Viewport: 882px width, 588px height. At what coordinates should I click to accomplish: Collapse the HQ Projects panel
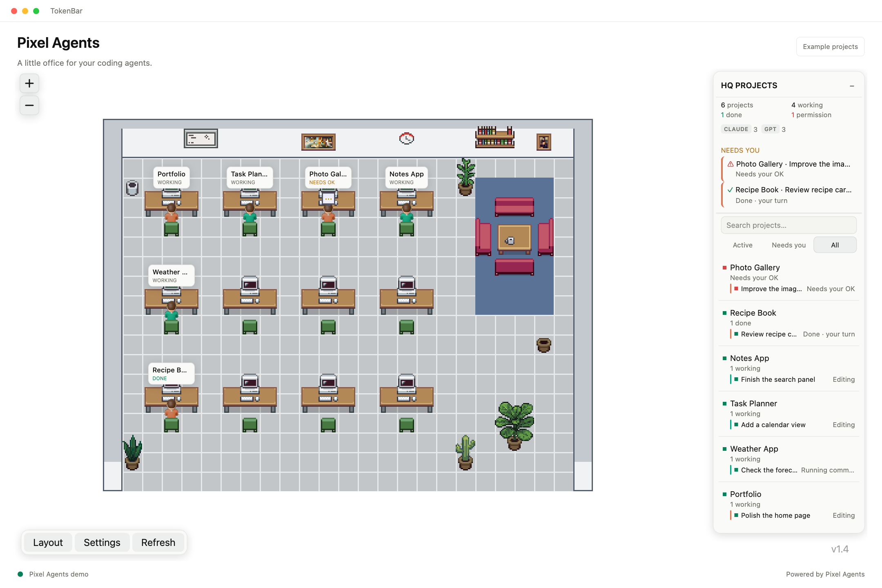point(852,86)
